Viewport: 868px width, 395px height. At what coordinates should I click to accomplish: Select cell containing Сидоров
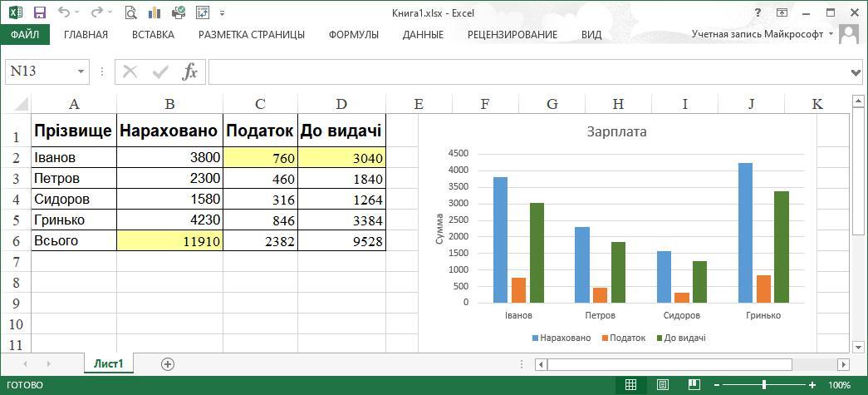pos(74,199)
